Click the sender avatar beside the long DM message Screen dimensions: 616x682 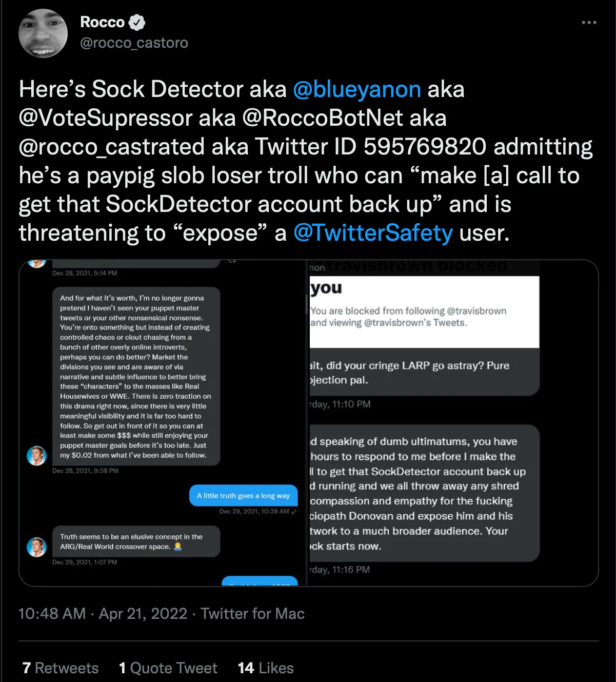[x=36, y=456]
